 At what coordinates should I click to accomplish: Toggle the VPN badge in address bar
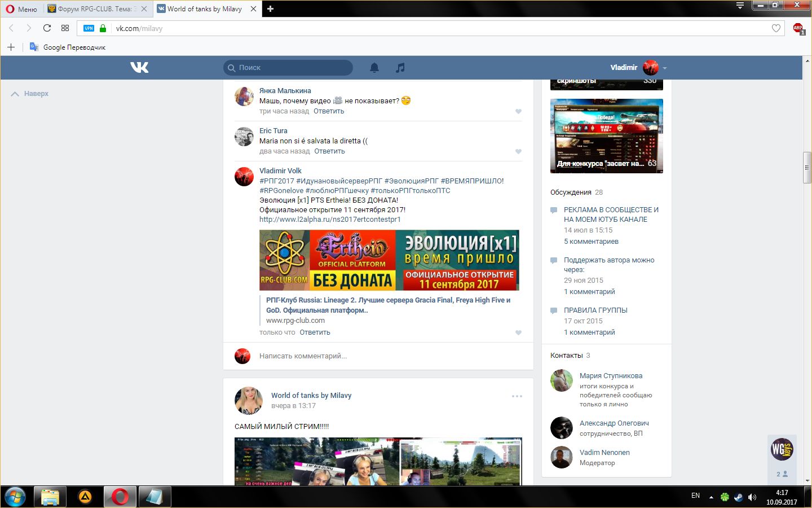(x=89, y=28)
